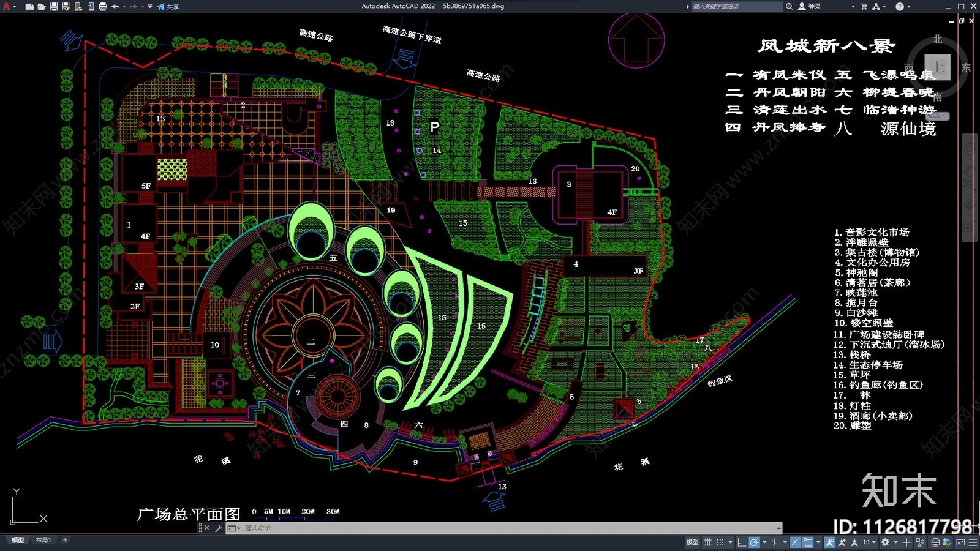980x551 pixels.
Task: Click the Save As icon in quick access toolbar
Action: [66, 7]
